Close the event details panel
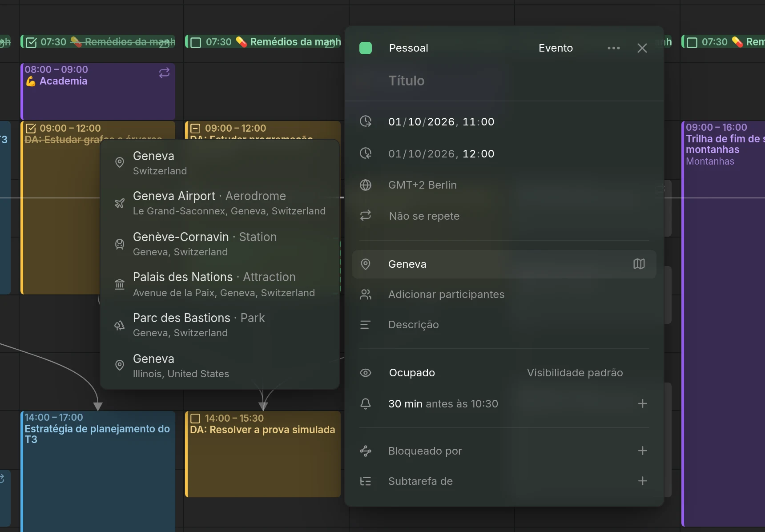Screen dimensions: 765x532 [x=642, y=48]
